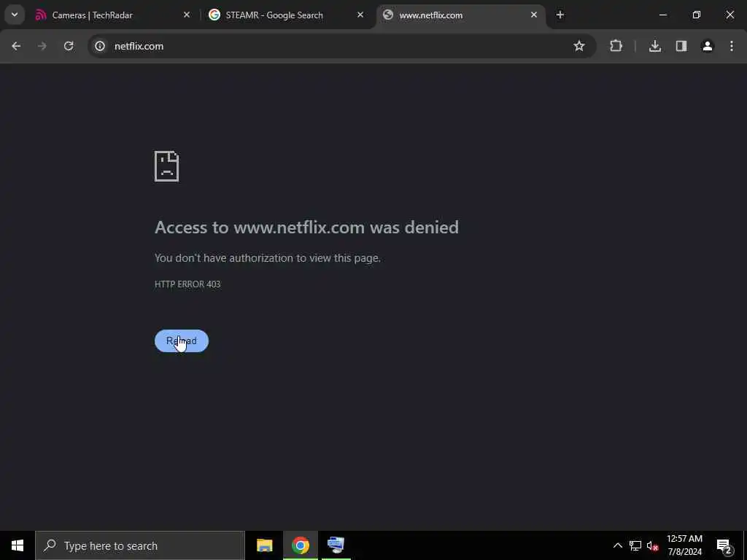Open the Downloads icon in toolbar

[x=655, y=46]
